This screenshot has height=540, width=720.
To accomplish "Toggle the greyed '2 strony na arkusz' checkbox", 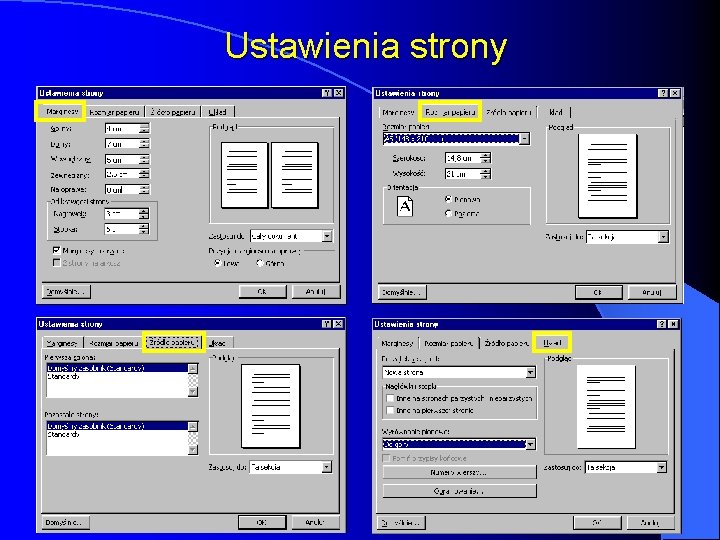I will point(56,263).
